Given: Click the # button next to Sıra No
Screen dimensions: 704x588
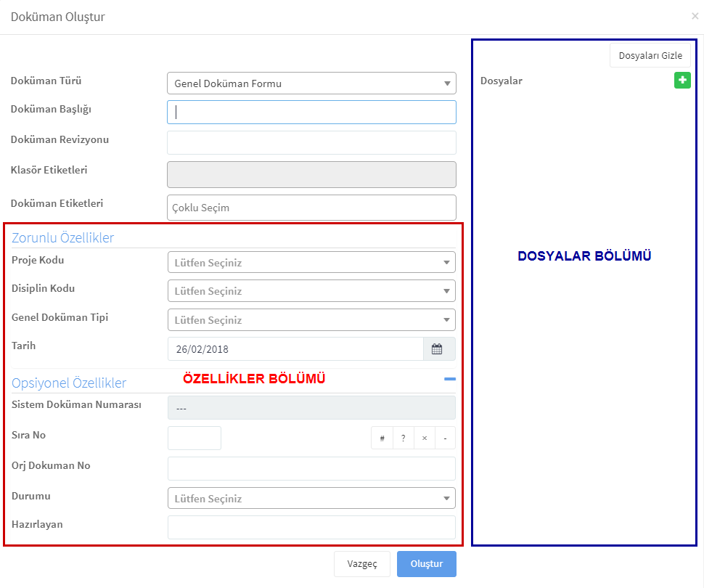Looking at the screenshot, I should point(382,438).
